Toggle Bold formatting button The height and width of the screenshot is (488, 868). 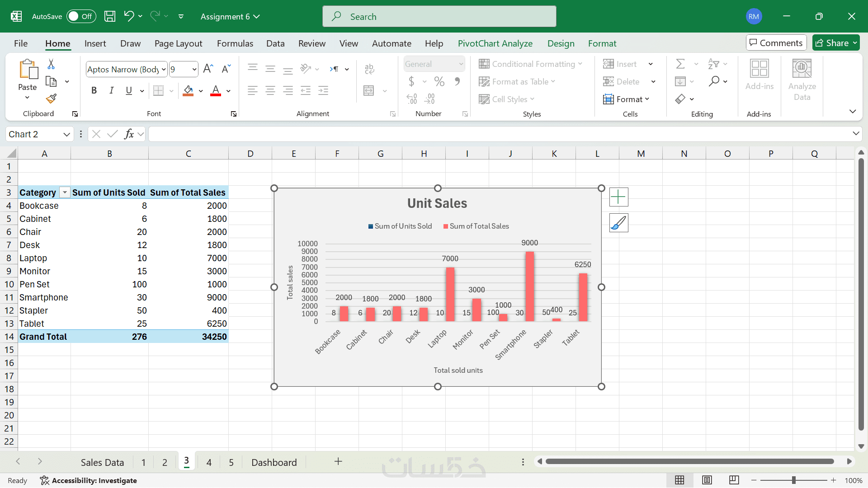94,90
